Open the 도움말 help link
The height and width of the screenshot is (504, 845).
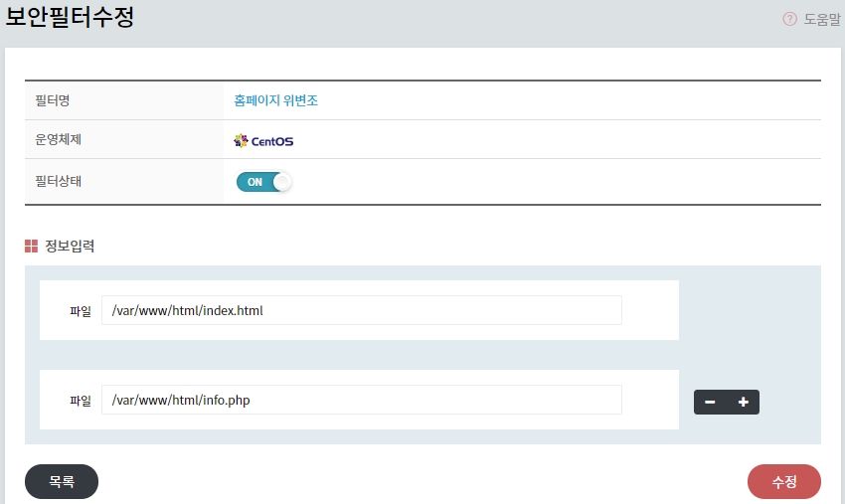[821, 19]
